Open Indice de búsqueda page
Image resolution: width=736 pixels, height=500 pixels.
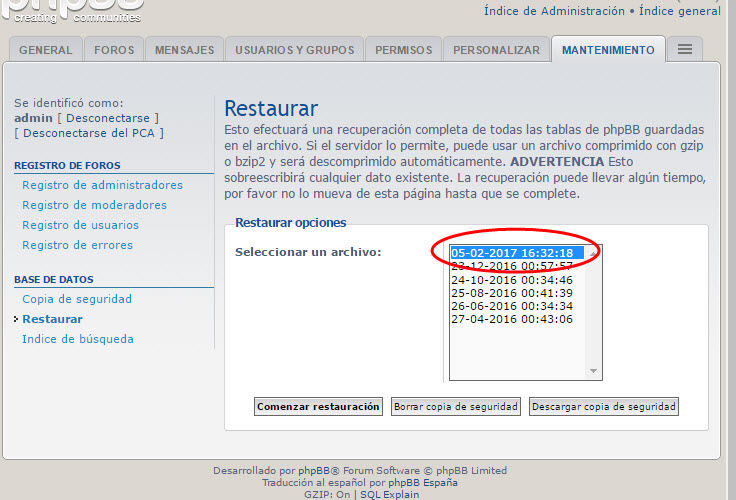click(78, 339)
